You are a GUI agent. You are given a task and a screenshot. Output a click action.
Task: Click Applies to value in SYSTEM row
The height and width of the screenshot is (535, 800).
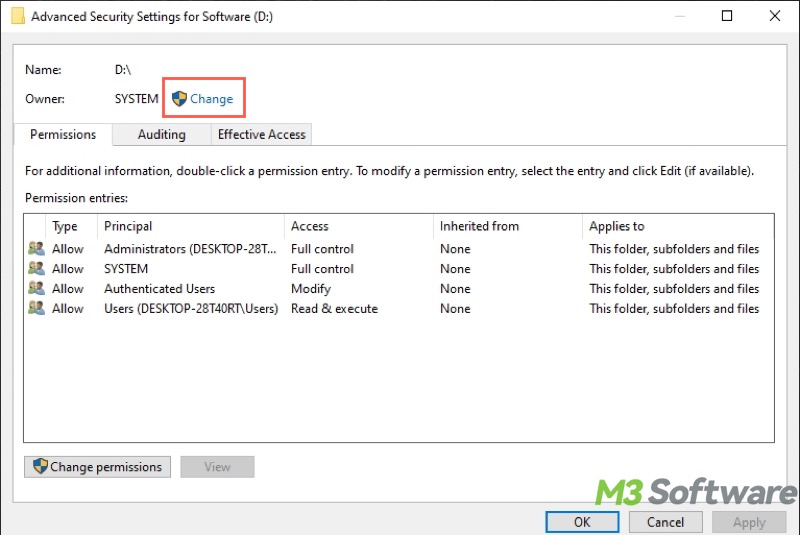[674, 269]
